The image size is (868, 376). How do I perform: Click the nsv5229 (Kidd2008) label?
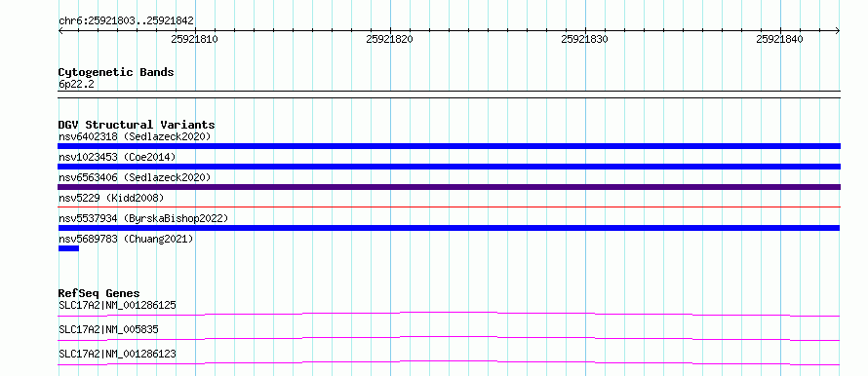click(111, 198)
